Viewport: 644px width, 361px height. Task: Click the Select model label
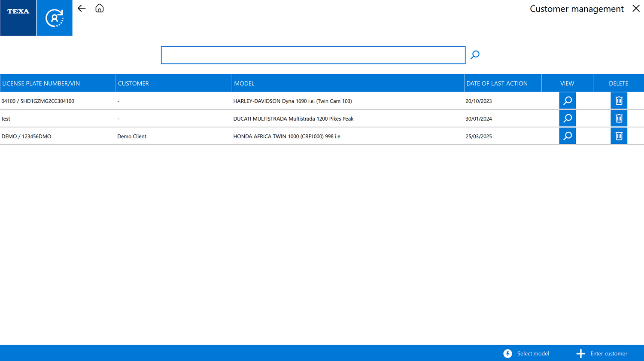coord(533,354)
